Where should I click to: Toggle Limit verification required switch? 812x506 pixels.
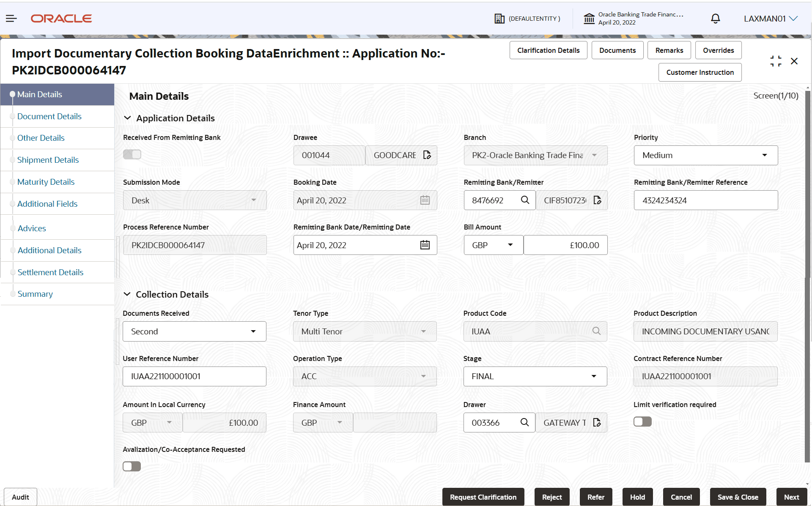tap(642, 421)
